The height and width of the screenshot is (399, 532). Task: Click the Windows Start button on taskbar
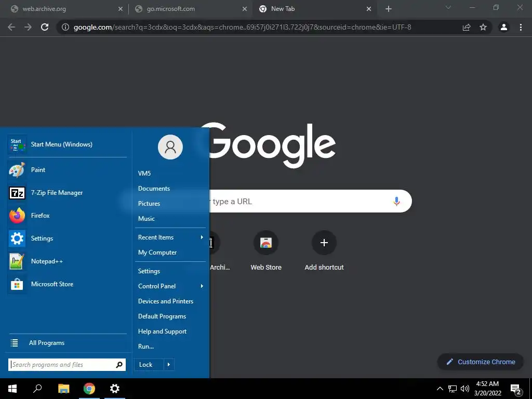[12, 389]
